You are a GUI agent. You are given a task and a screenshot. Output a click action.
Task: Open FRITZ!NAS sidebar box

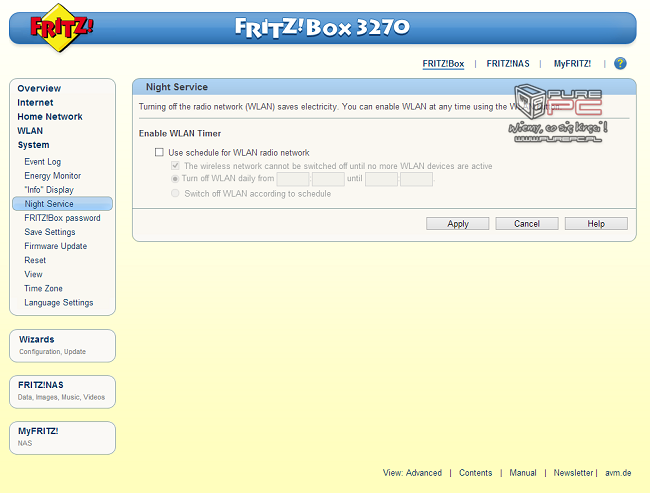pos(62,392)
